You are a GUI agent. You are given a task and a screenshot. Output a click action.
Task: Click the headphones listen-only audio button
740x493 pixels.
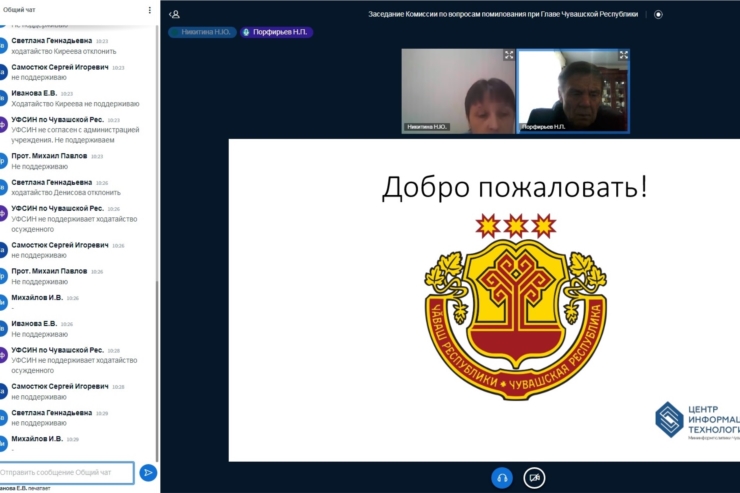pos(502,478)
